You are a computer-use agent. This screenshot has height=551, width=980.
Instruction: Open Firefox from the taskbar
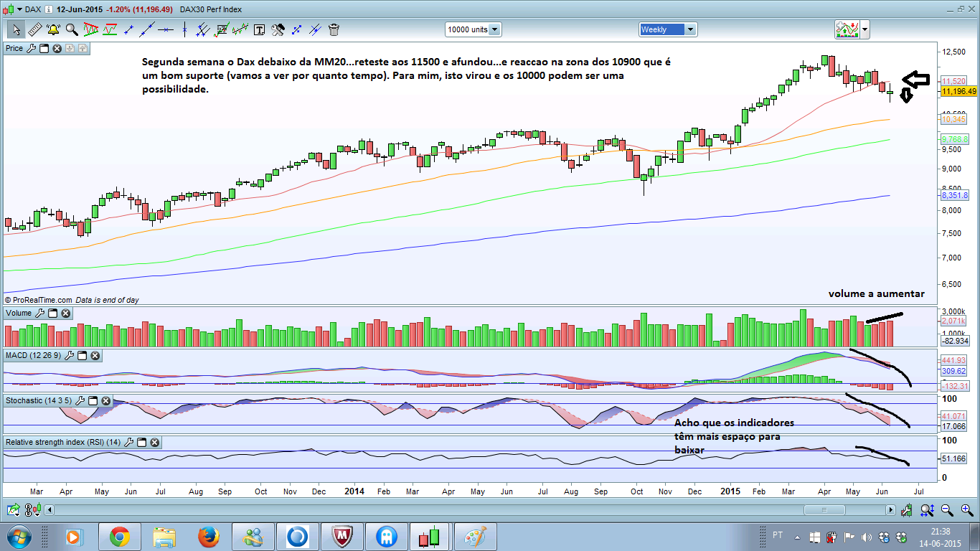pos(208,537)
